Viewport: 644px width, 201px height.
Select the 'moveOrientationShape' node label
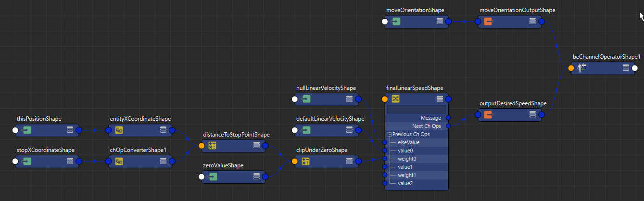pyautogui.click(x=415, y=10)
